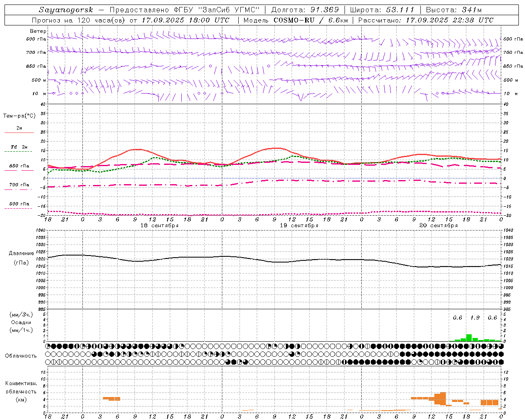This screenshot has width=525, height=420.
Task: Click the Широта: 53.111 value
Action: (x=382, y=10)
